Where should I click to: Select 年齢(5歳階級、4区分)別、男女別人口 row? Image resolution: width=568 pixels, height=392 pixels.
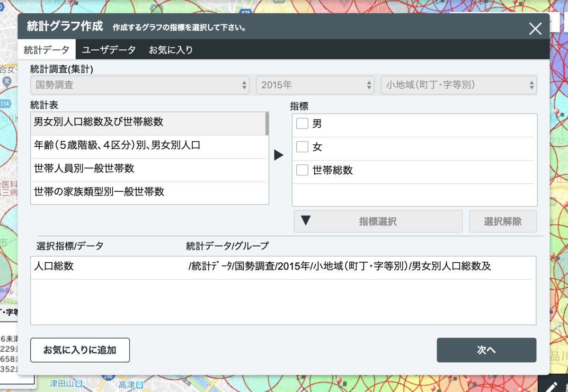(x=148, y=147)
